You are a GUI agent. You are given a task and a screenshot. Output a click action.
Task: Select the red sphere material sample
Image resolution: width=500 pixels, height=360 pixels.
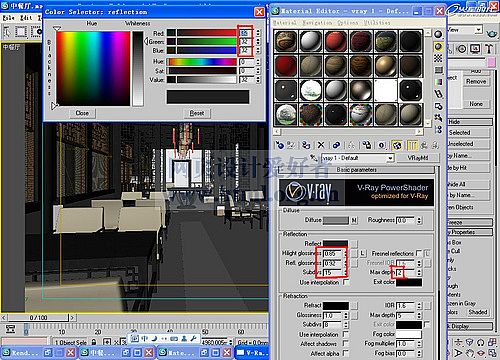(336, 41)
